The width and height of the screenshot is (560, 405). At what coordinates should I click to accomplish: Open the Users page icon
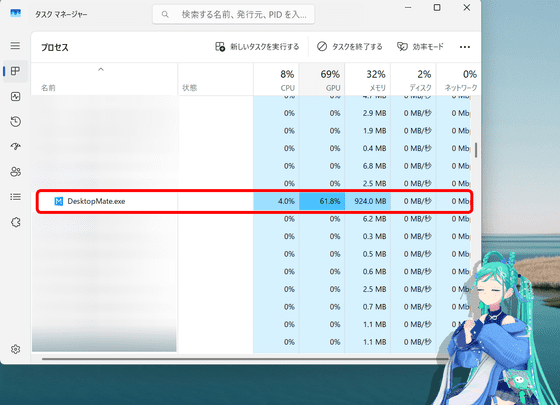click(x=15, y=172)
